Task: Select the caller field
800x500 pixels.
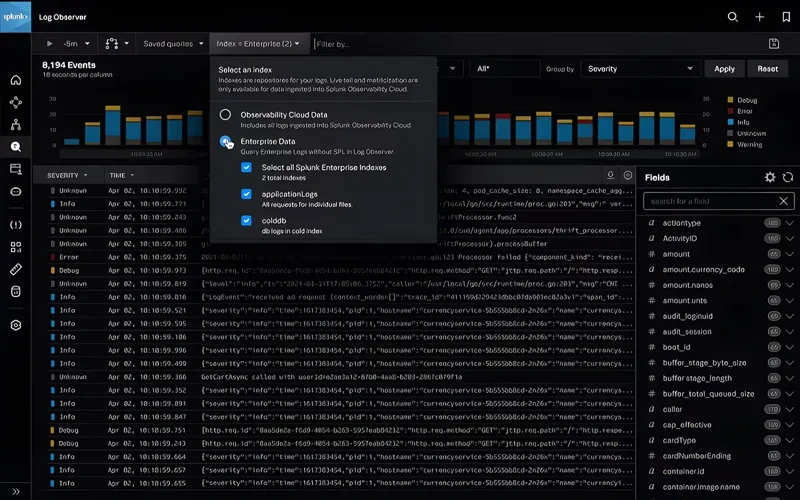Action: (672, 409)
